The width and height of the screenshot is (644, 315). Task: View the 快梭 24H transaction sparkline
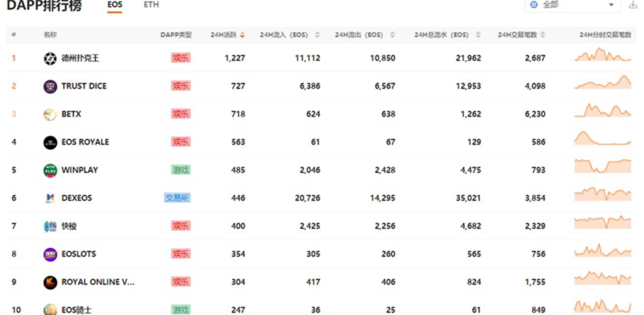click(603, 222)
